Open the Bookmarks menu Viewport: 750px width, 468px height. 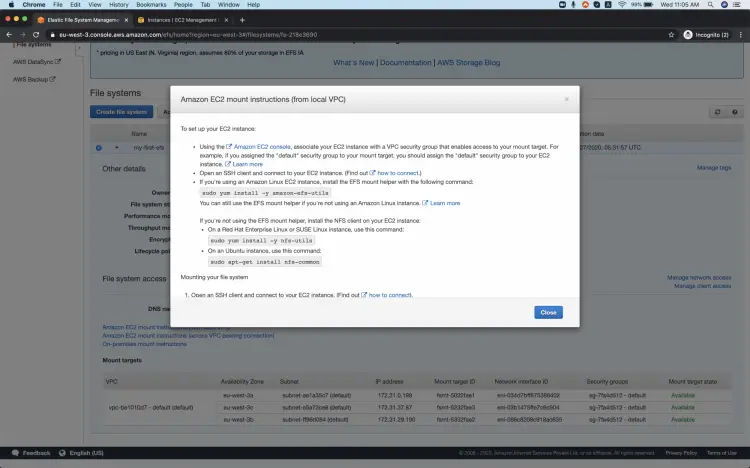tap(151, 5)
